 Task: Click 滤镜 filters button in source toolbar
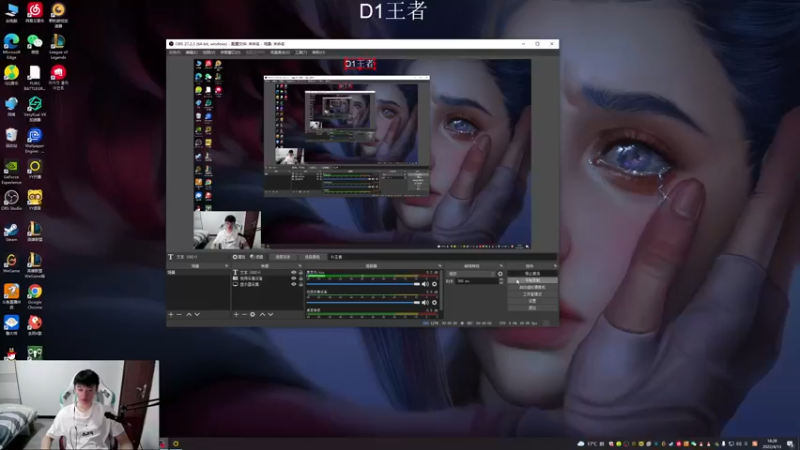tap(257, 257)
